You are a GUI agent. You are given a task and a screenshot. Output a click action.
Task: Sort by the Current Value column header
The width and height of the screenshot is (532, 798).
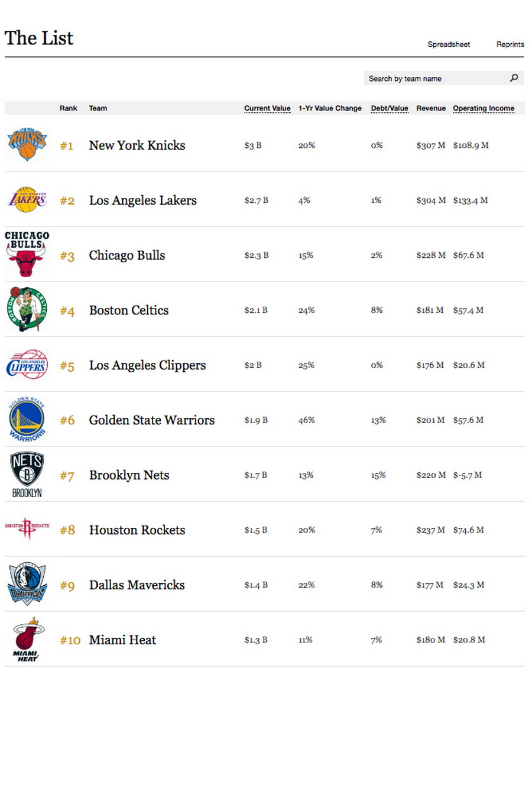pyautogui.click(x=267, y=108)
